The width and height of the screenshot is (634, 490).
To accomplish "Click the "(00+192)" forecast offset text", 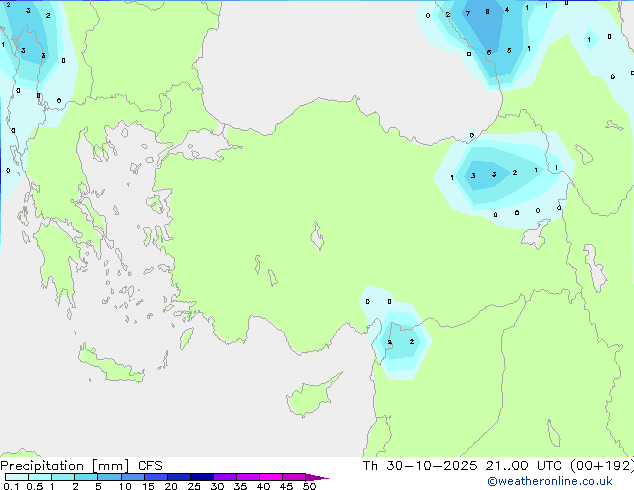I will (602, 466).
